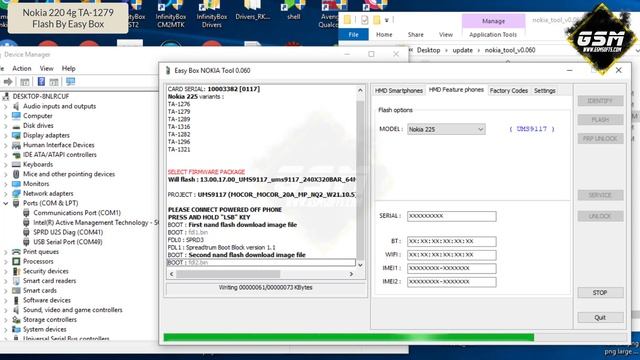Open the MODEL dropdown showing Nokia 225

click(446, 129)
